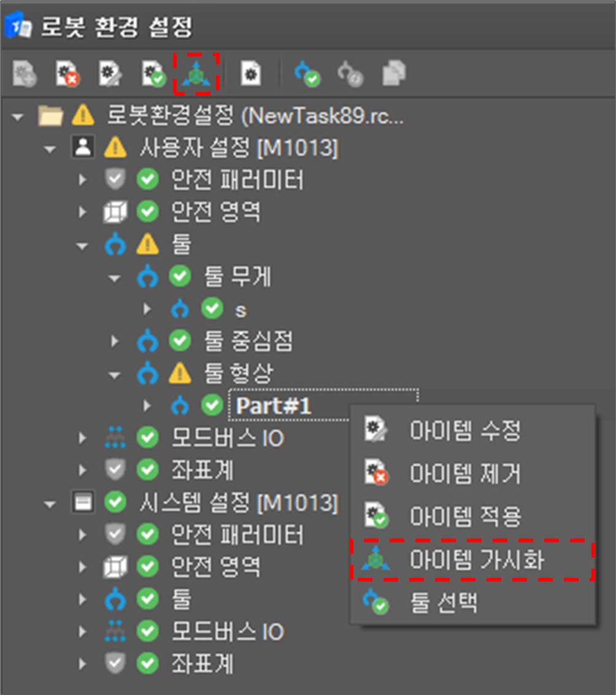The height and width of the screenshot is (695, 616).
Task: Select the 로봇환경설정 root folder item
Action: tap(255, 115)
